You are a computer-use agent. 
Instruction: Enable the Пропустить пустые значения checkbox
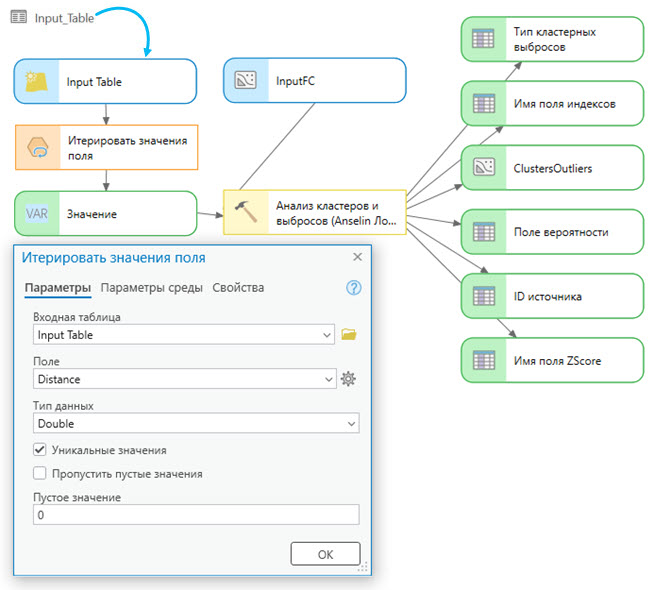click(x=41, y=474)
